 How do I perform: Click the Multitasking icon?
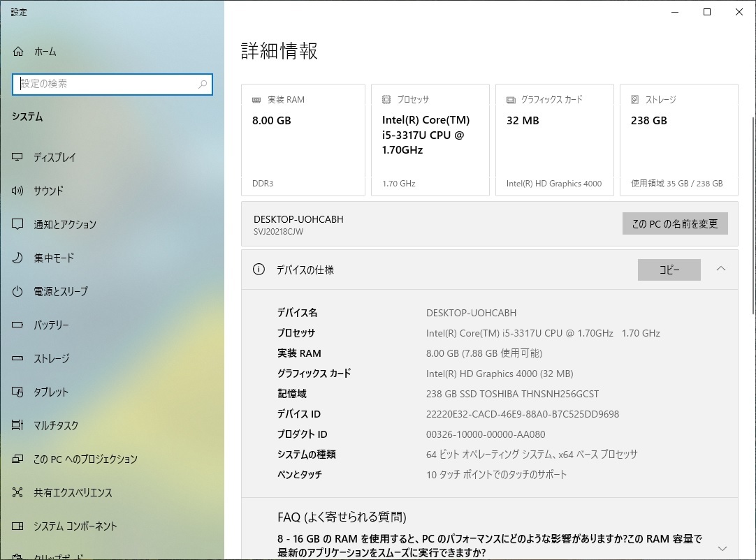coord(17,425)
